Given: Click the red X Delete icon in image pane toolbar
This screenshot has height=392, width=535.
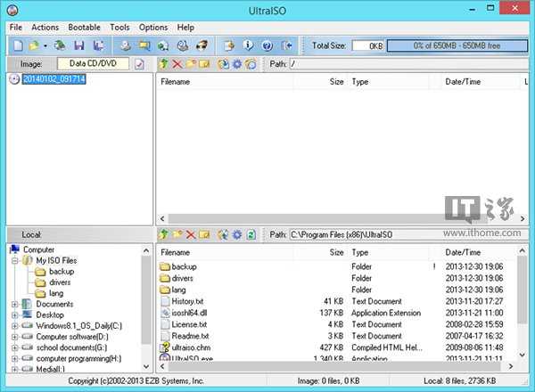Looking at the screenshot, I should click(177, 64).
